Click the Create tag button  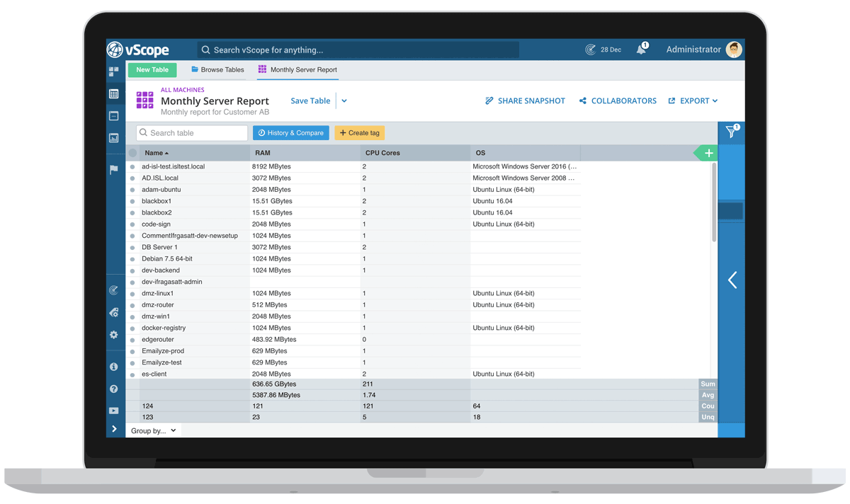[359, 133]
